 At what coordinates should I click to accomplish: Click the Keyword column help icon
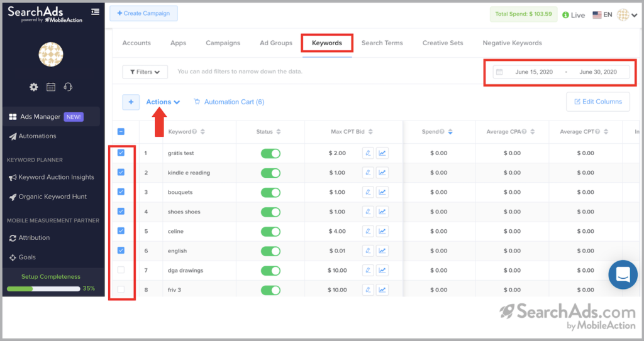tap(195, 132)
